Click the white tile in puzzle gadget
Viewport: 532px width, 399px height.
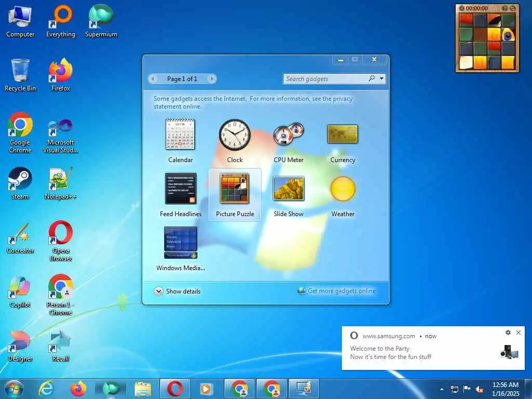[x=466, y=62]
